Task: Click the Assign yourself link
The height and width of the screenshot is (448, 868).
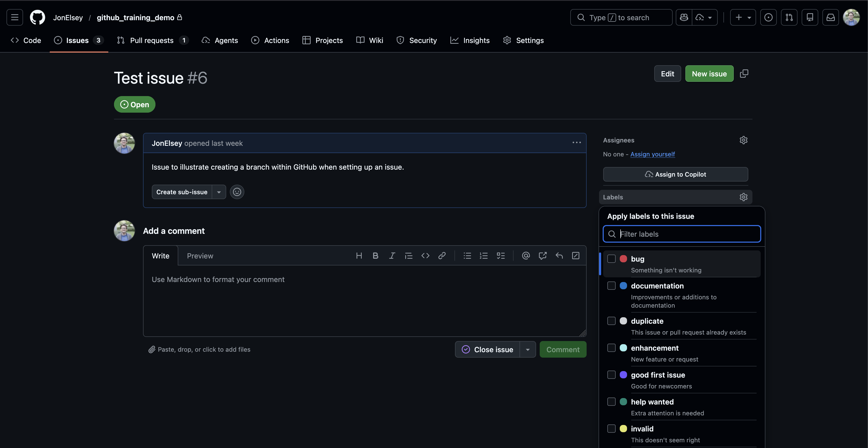Action: [652, 154]
